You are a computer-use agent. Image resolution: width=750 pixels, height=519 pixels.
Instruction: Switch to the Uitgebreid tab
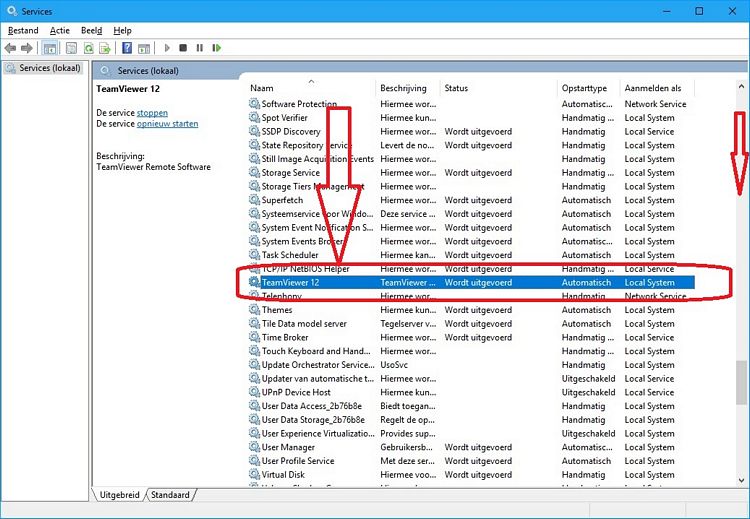pyautogui.click(x=119, y=495)
